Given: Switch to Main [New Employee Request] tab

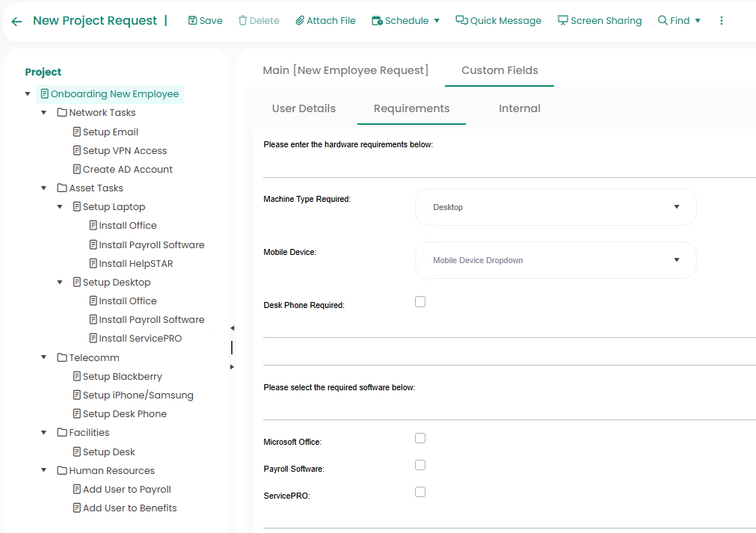Looking at the screenshot, I should coord(345,70).
